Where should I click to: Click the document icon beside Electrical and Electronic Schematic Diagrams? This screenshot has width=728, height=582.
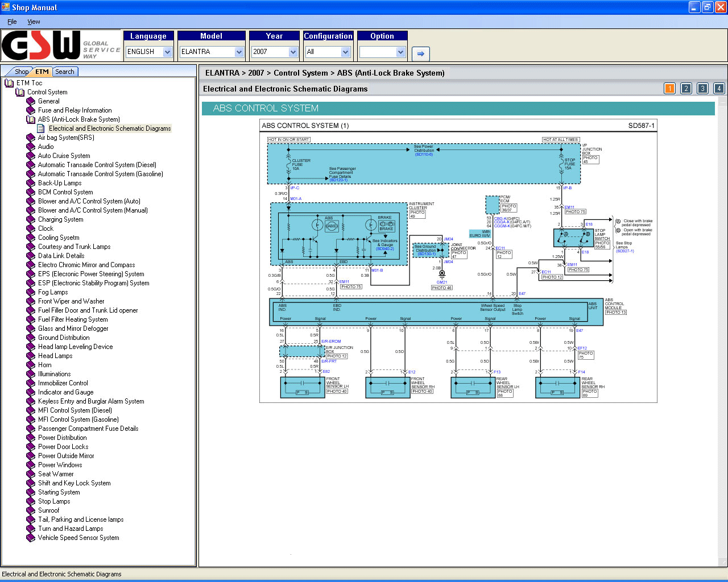tap(41, 128)
